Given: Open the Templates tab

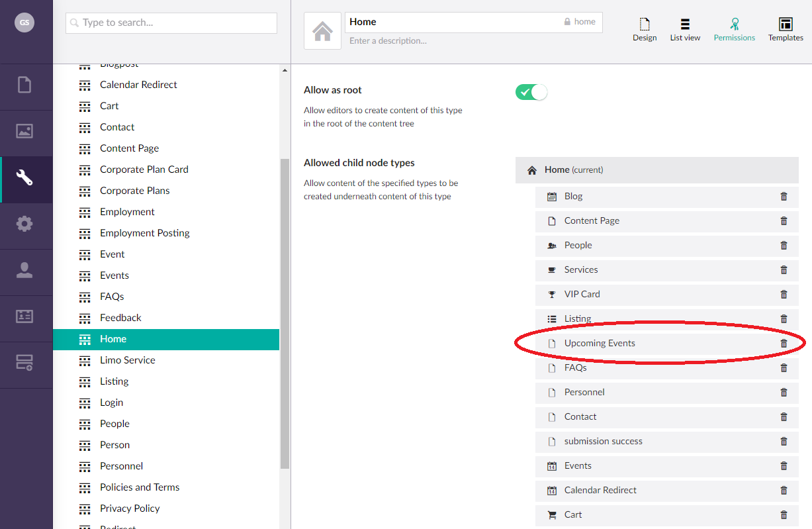Looking at the screenshot, I should click(786, 30).
